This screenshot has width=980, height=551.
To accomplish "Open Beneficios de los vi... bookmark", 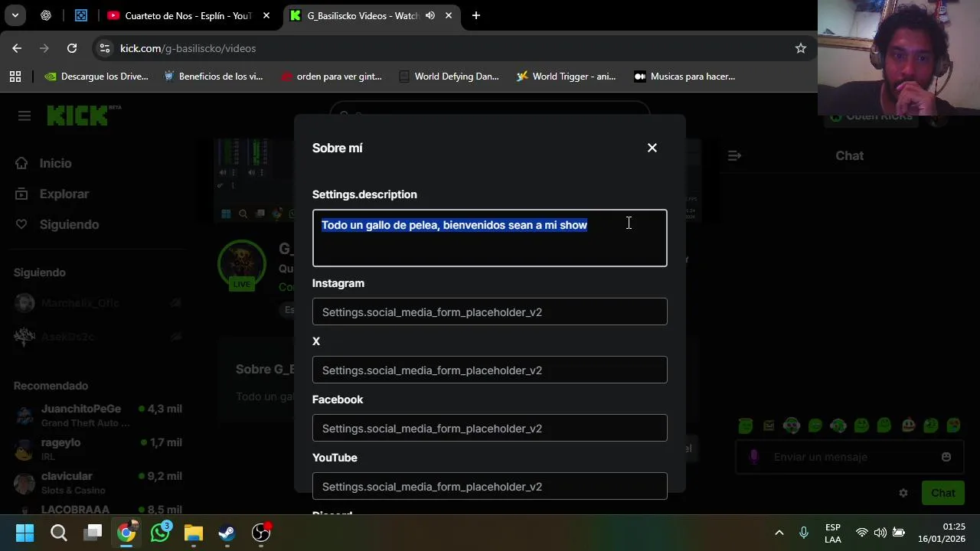I will coord(214,77).
